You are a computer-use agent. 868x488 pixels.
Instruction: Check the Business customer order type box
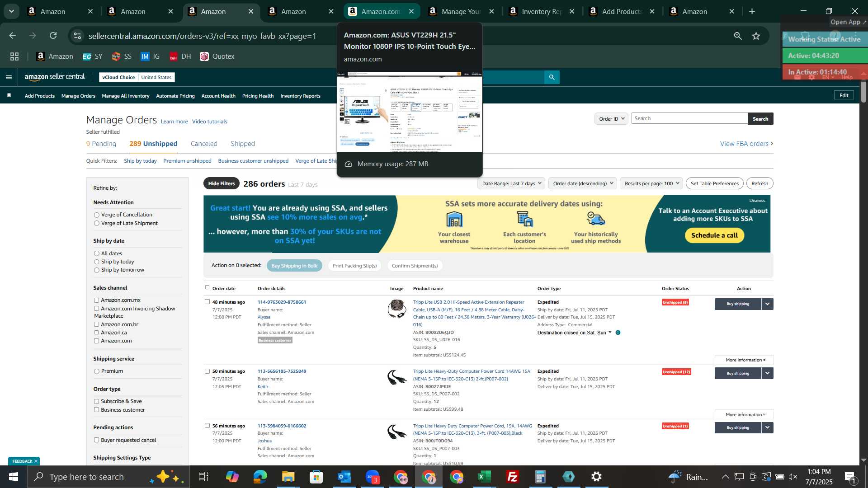96,410
